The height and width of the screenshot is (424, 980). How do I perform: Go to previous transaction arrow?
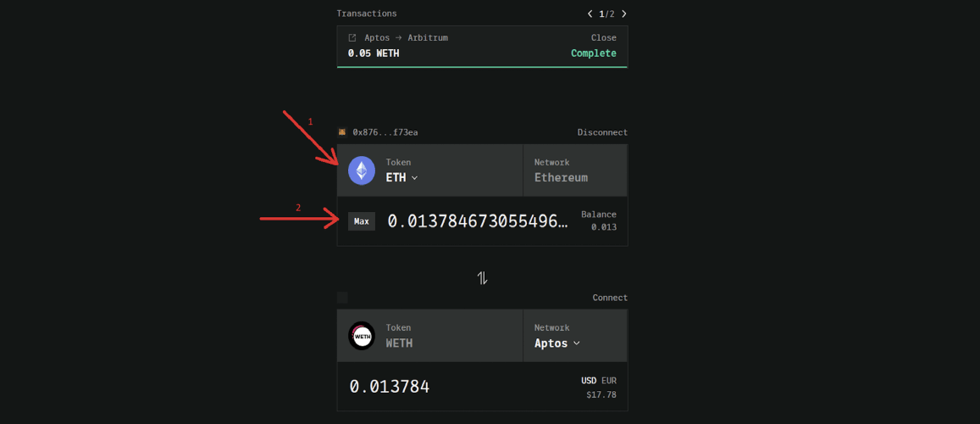pyautogui.click(x=590, y=14)
